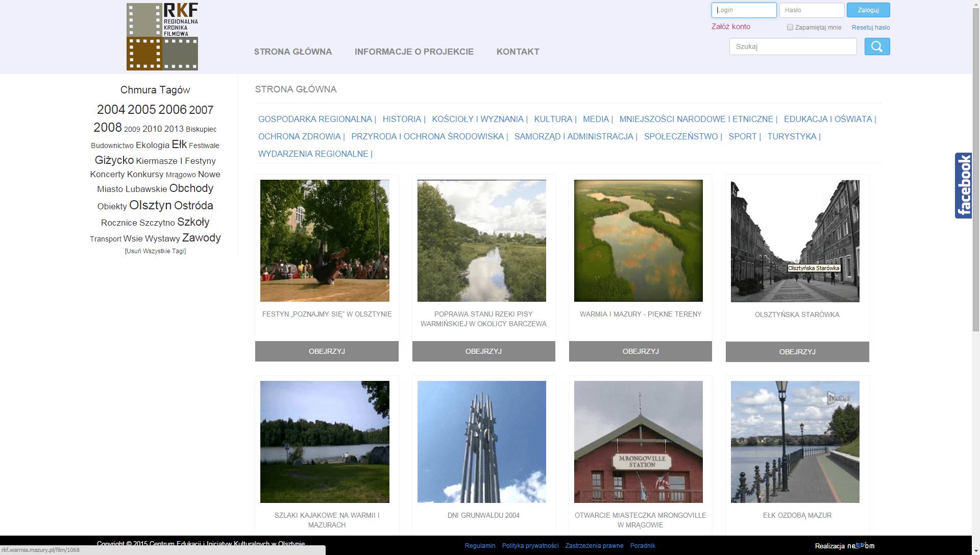Click the Zaloguj button
Screen dimensions: 980x555
(868, 10)
